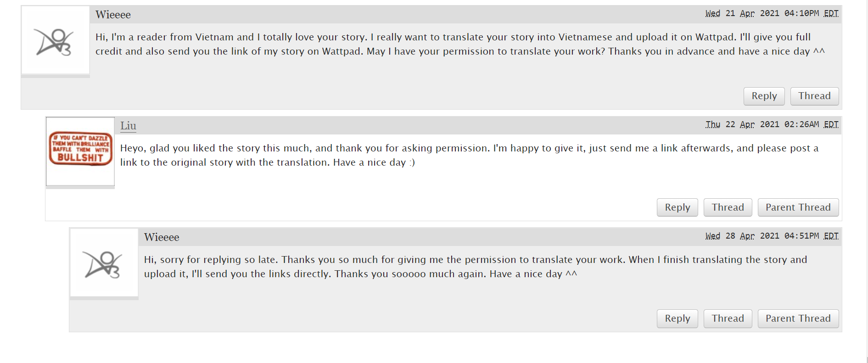Click the Wieeee username on the 28 Apr comment
This screenshot has width=868, height=363.
point(162,237)
